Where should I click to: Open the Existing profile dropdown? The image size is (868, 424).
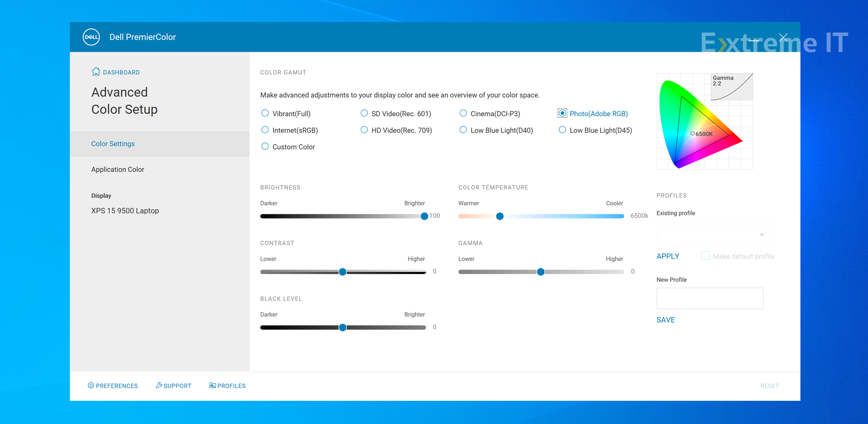pos(715,235)
